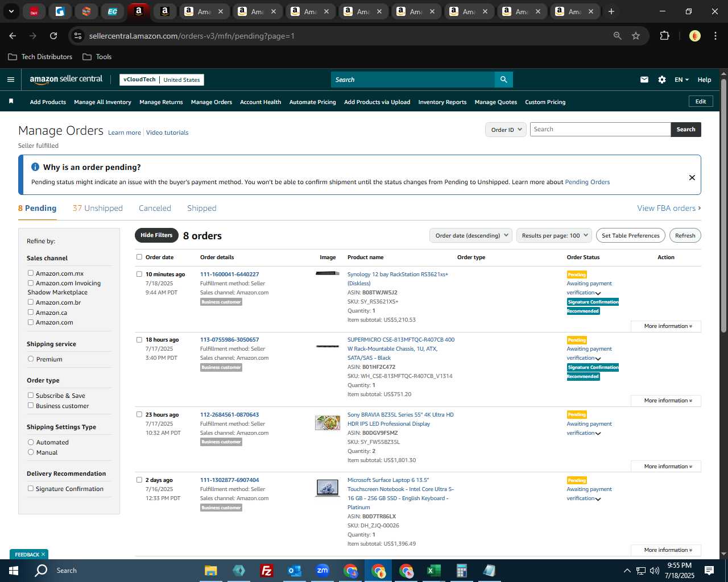Screen dimensions: 728x582
Task: Click the magnifier search button in header
Action: [503, 80]
